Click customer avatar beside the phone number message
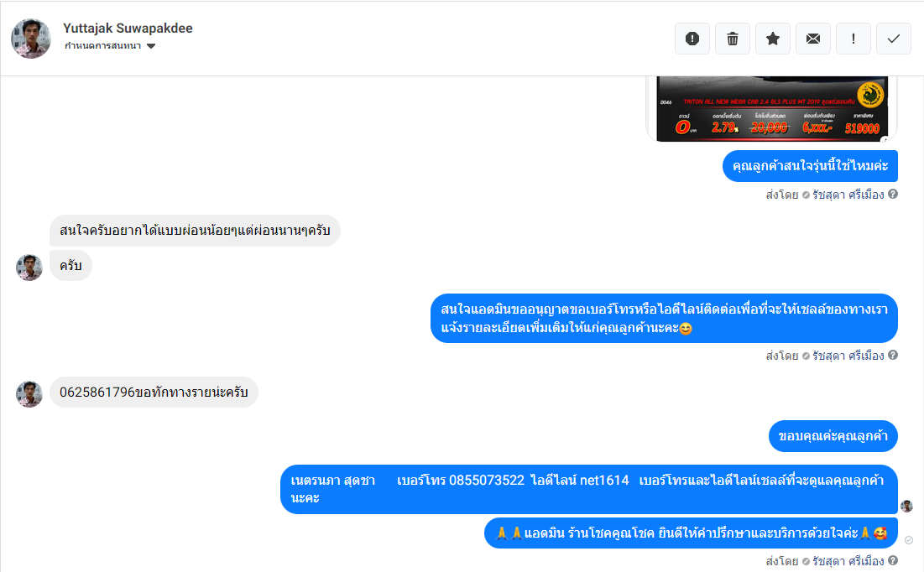 [x=29, y=394]
